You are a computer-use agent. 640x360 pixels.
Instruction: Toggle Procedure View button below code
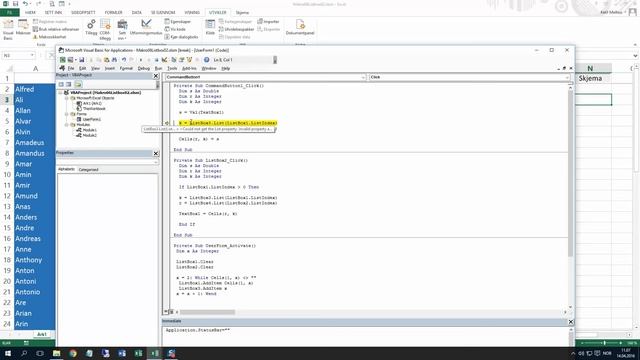(166, 312)
